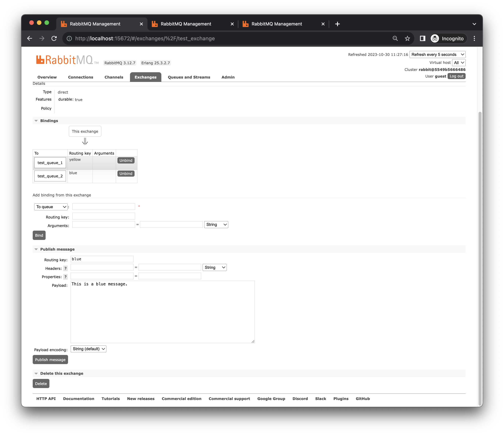Focus the binding queue name field
504x435 pixels.
point(104,206)
